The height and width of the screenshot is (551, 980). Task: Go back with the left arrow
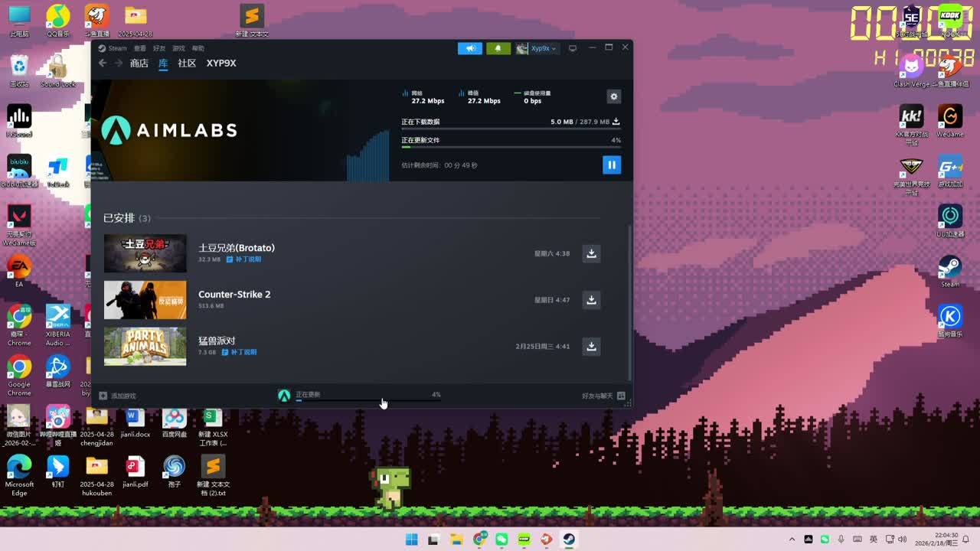click(x=103, y=64)
